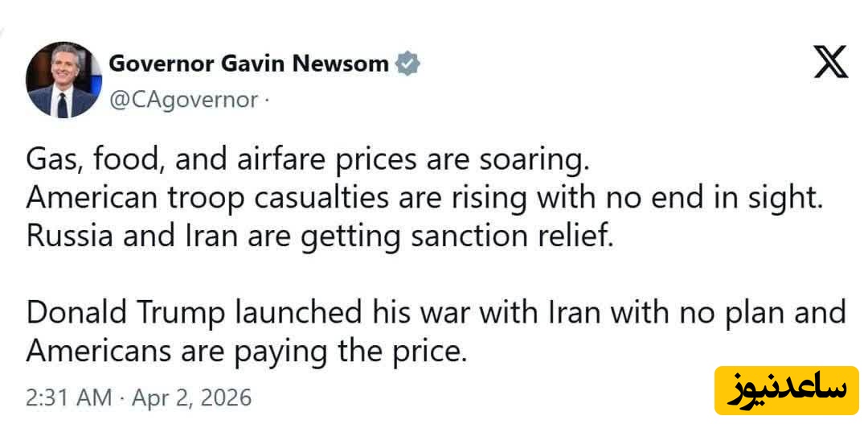The width and height of the screenshot is (868, 424).
Task: Click the X logo in the corner
Action: 830,64
